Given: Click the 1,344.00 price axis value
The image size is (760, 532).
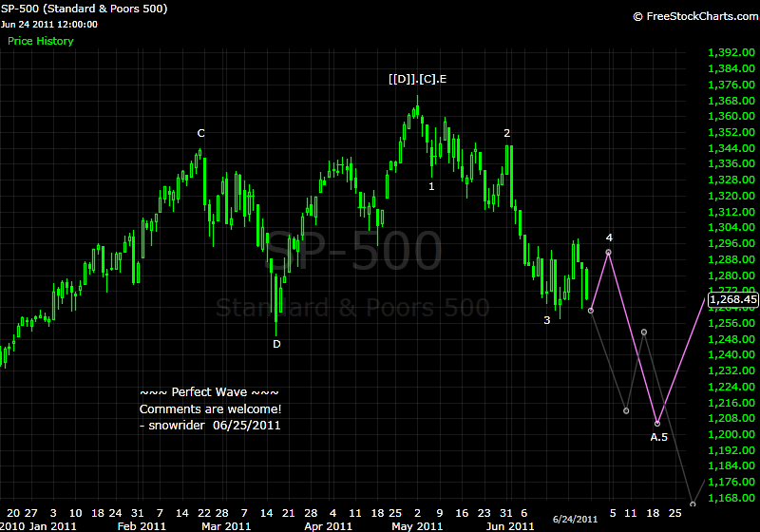Looking at the screenshot, I should coord(731,148).
